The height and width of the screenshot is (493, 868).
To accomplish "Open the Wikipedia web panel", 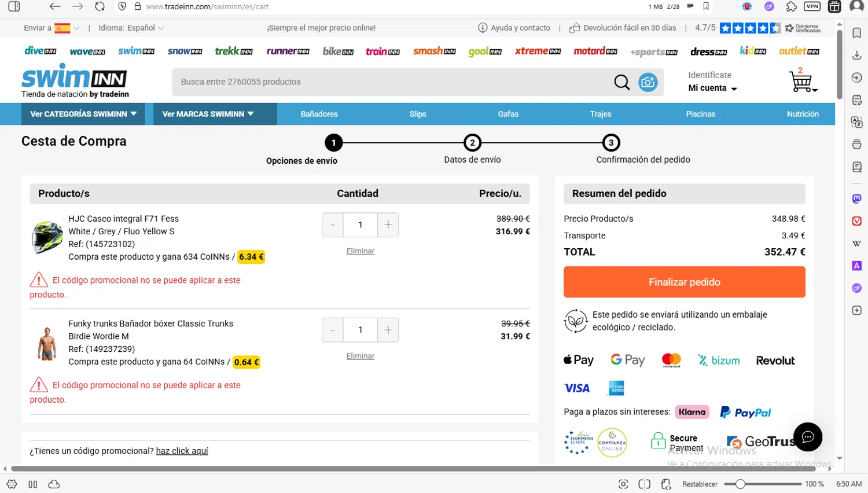I will [x=857, y=244].
